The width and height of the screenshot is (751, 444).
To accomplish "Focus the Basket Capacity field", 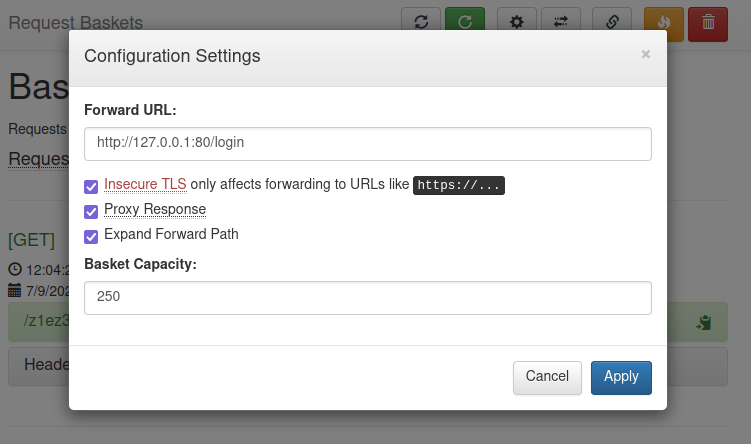I will [x=367, y=297].
